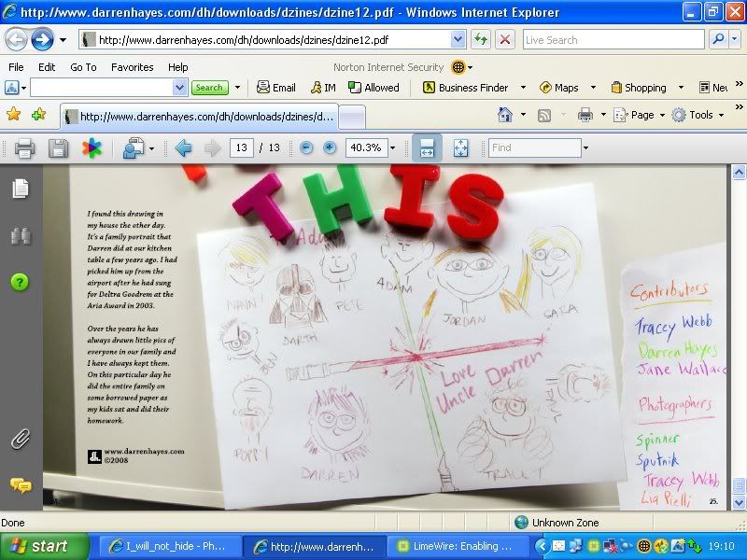Screen dimensions: 747x560
Task: Open the Pages panel in left sidebar
Action: tap(20, 189)
